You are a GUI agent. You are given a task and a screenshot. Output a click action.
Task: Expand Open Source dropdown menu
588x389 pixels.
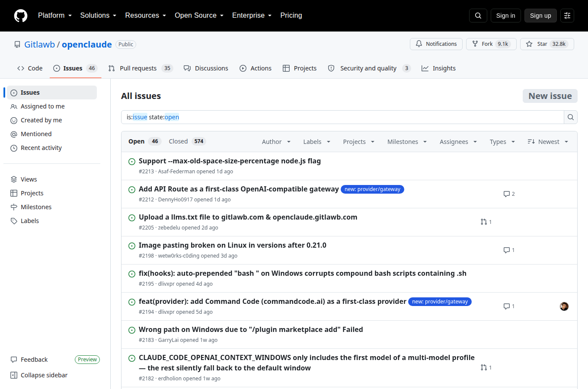(x=199, y=16)
